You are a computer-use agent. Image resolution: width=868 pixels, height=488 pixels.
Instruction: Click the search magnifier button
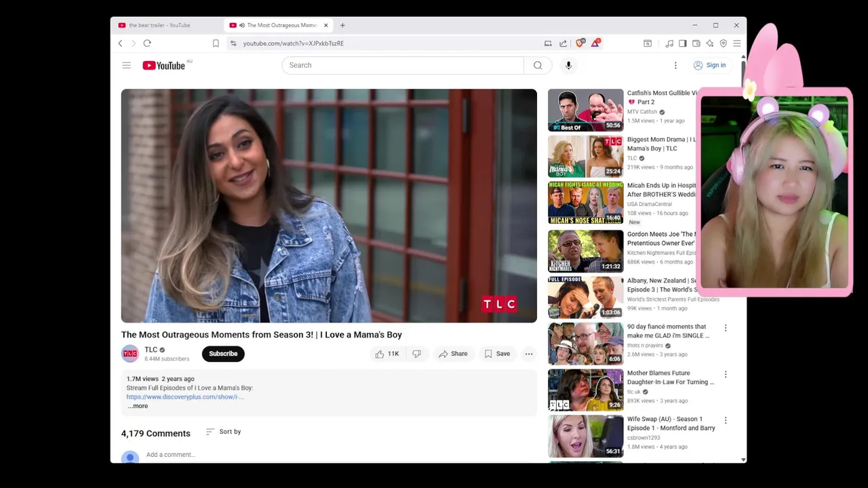538,65
